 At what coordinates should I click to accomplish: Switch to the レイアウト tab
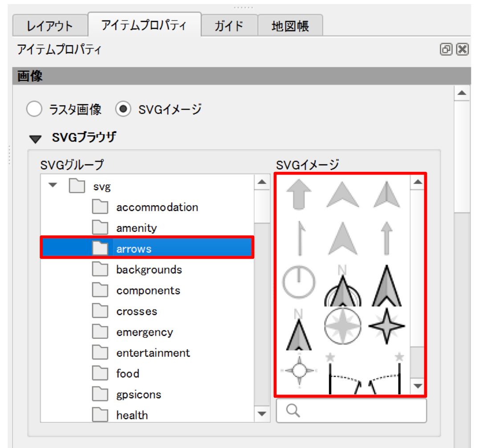tap(50, 26)
